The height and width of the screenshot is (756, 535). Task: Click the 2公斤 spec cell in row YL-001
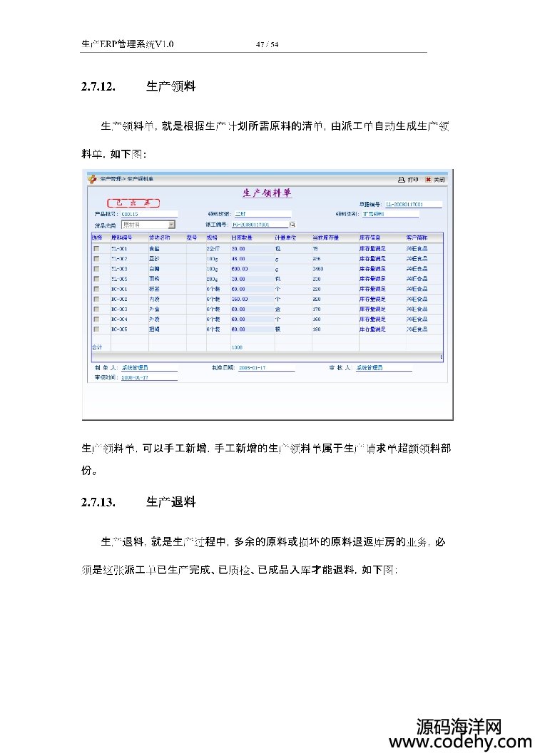tap(213, 249)
